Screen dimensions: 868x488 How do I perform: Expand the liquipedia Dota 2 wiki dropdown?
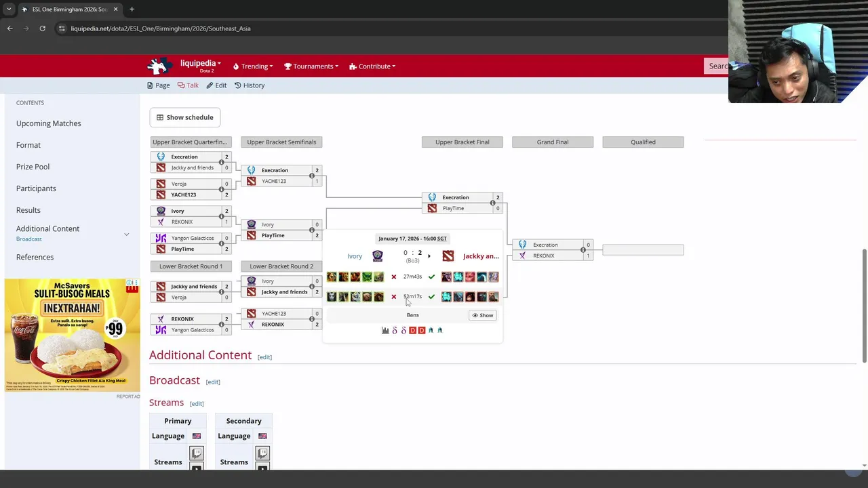200,66
